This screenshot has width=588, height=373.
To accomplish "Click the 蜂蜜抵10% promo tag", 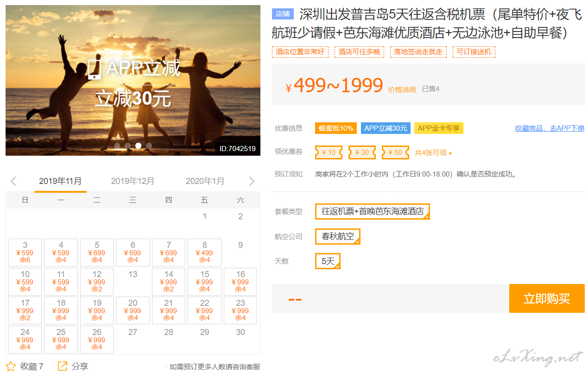I will click(x=336, y=128).
